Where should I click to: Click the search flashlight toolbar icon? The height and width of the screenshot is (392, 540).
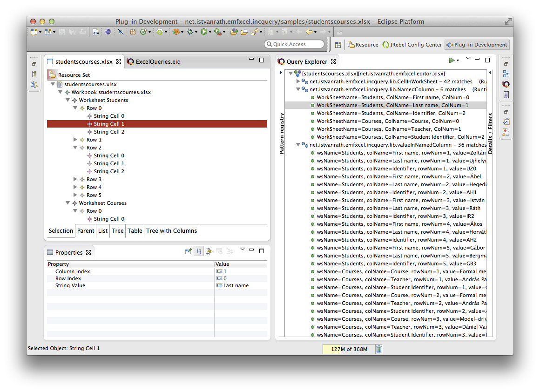point(255,32)
